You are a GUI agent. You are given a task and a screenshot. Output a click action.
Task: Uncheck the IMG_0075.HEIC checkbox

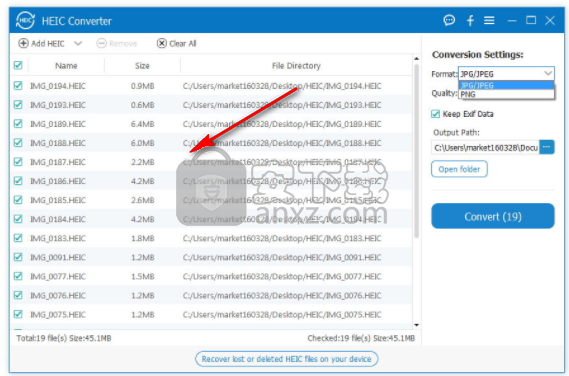tap(18, 314)
